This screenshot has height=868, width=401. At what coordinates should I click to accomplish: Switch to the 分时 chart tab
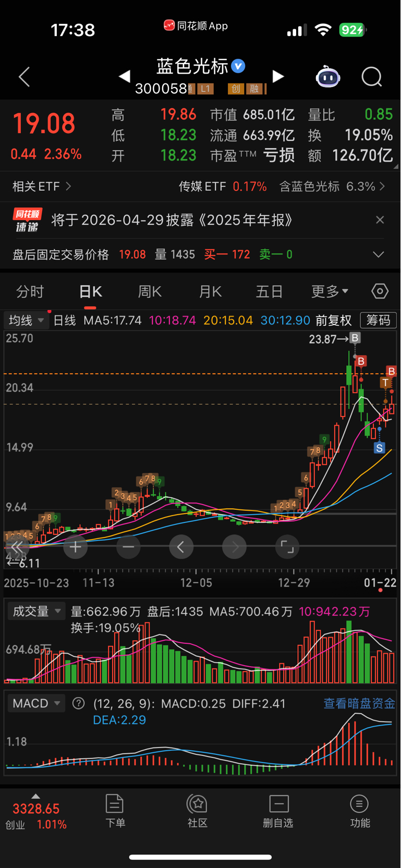[x=30, y=291]
